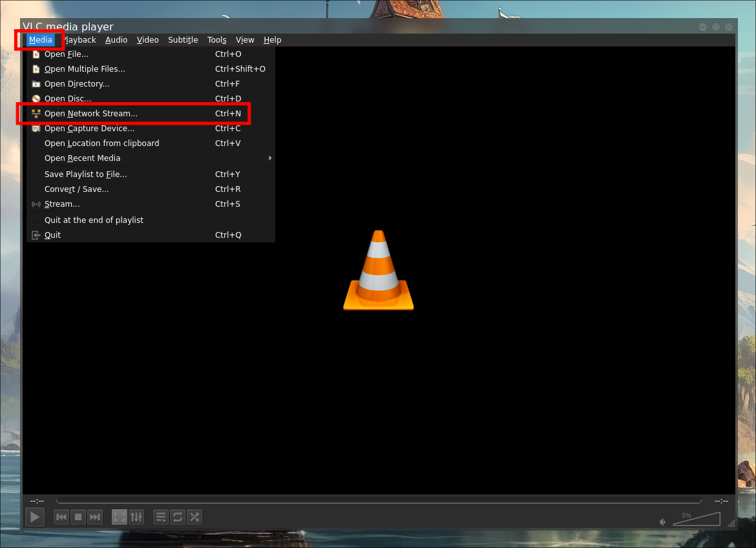
Task: Click the elapsed time label
Action: point(37,501)
